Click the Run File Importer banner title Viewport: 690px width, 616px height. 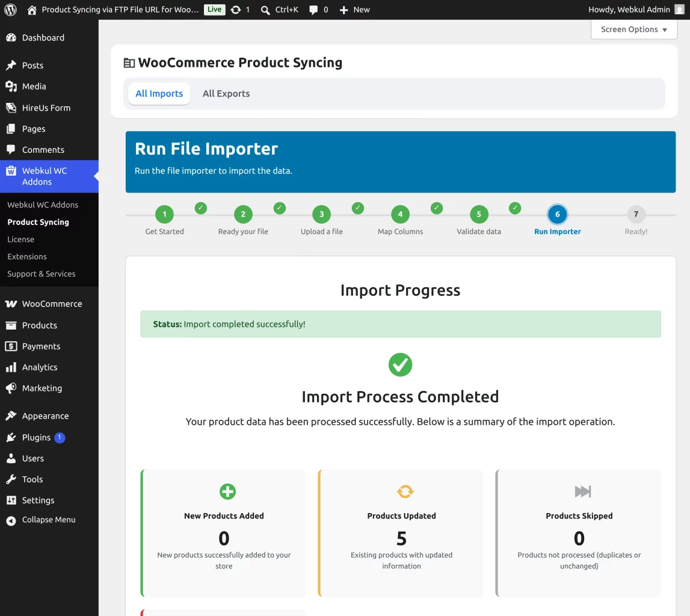pyautogui.click(x=206, y=149)
